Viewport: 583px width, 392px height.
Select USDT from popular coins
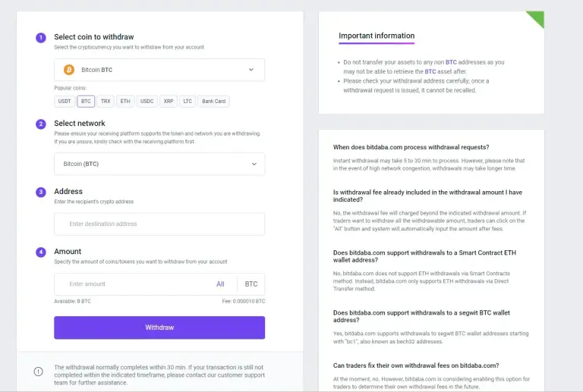(x=65, y=102)
